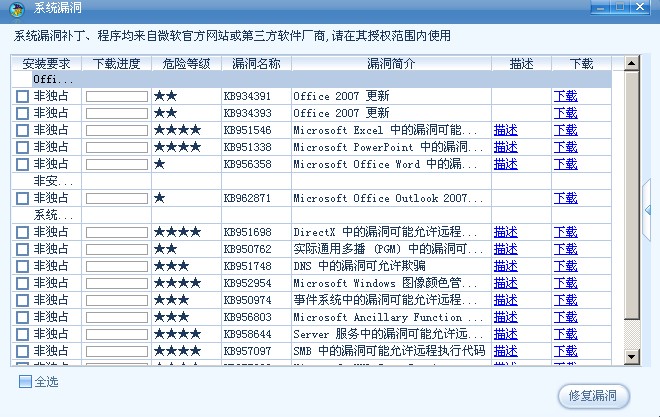Download the KB956358 Word patch

(565, 164)
